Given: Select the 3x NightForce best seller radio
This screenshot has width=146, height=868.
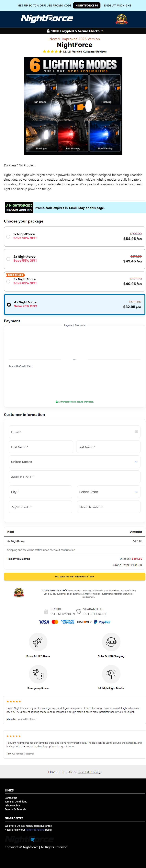Looking at the screenshot, I should [x=8, y=281].
